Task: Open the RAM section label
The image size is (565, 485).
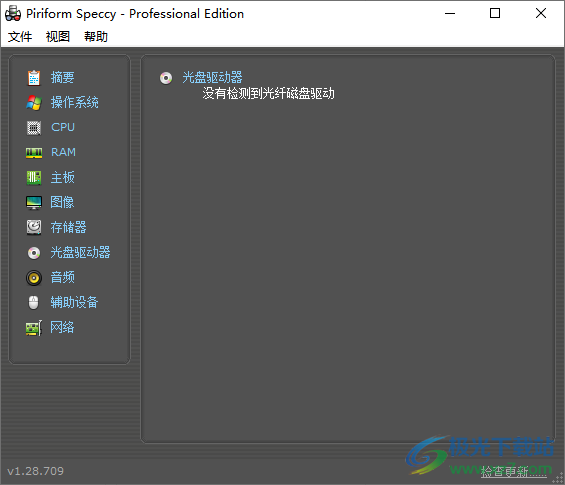Action: point(63,152)
